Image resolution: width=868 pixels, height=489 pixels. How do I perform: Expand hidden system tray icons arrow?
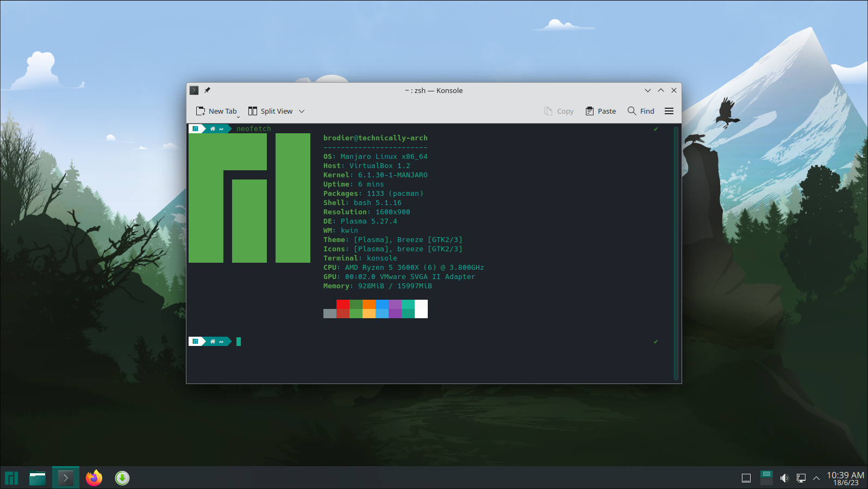816,478
